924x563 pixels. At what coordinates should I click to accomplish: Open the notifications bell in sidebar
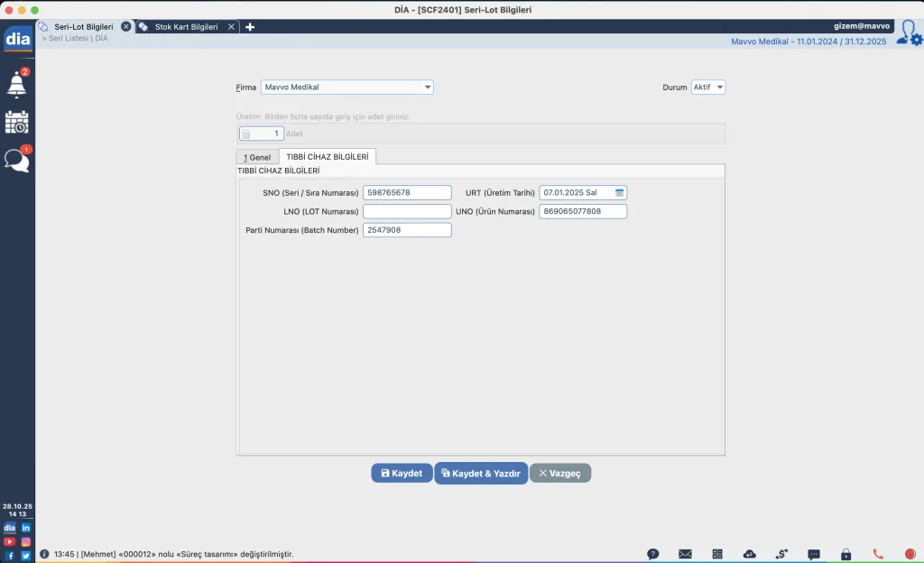[x=16, y=83]
